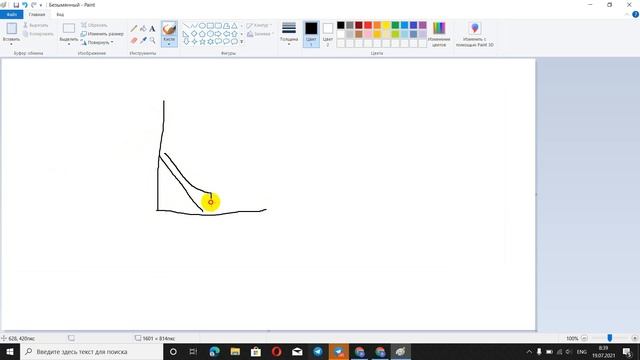Choose the Five-point star shape
Screen dimensions: 640x360
point(202,41)
